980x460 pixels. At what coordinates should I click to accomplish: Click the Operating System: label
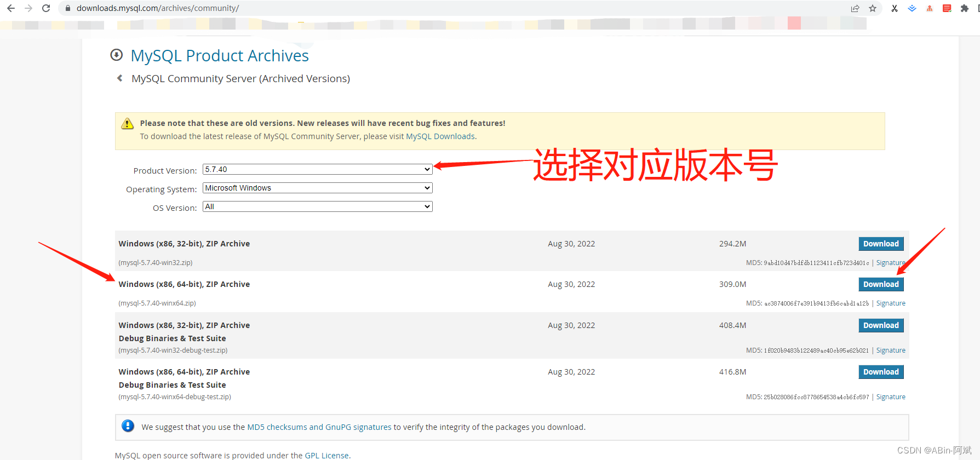click(161, 189)
